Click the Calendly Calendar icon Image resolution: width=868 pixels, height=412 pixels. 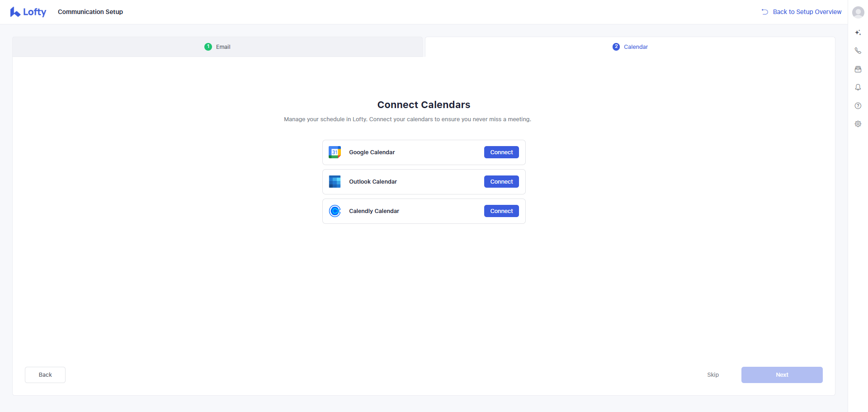335,211
